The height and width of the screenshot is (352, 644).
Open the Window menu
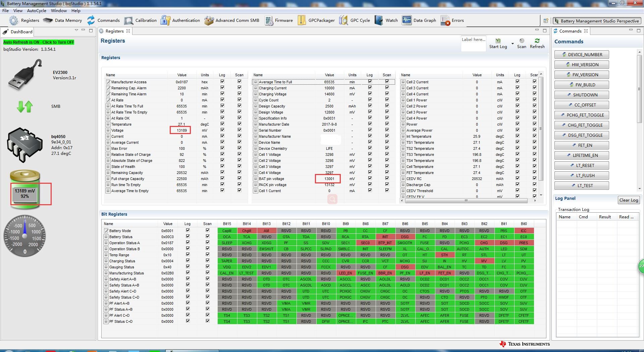(x=59, y=10)
